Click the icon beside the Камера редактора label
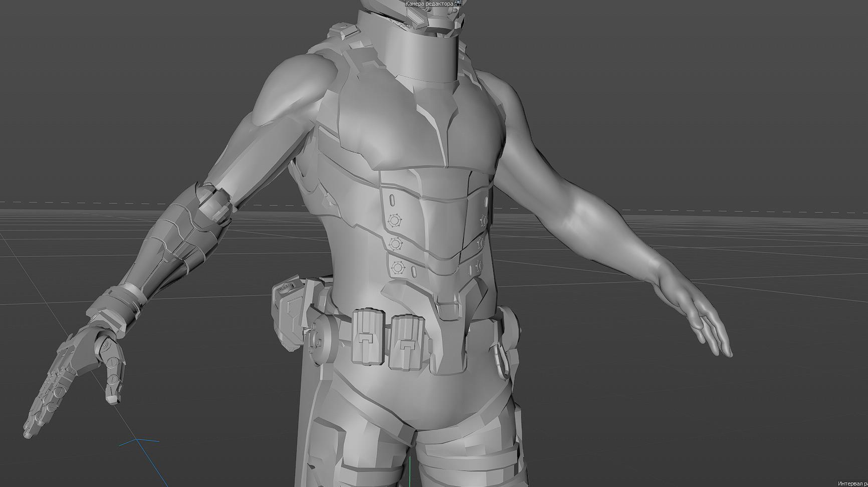This screenshot has height=487, width=868. click(x=458, y=3)
